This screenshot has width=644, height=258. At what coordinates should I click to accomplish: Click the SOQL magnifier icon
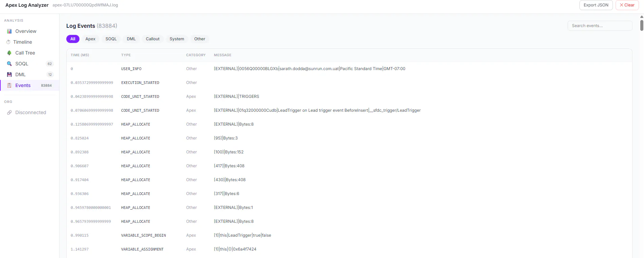coord(9,64)
